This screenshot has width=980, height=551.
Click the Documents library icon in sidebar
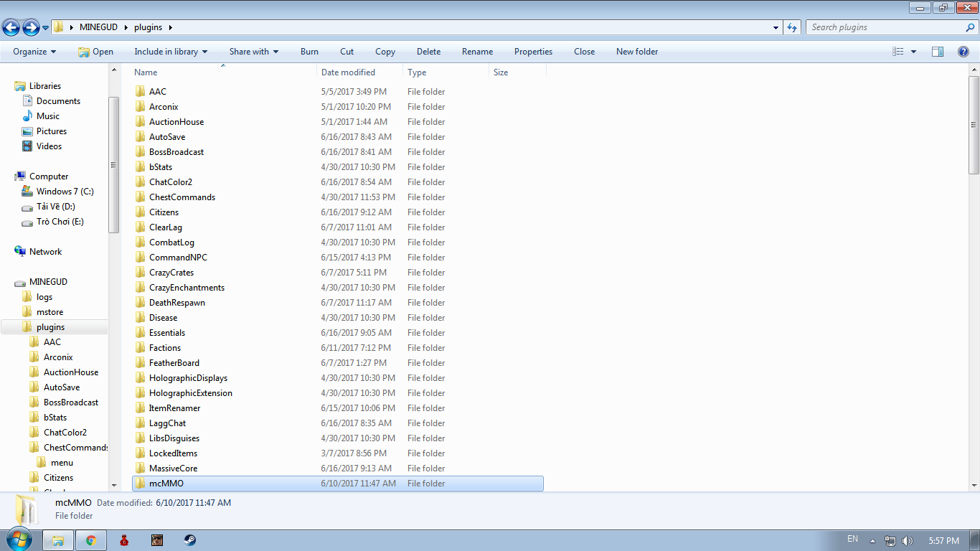28,101
